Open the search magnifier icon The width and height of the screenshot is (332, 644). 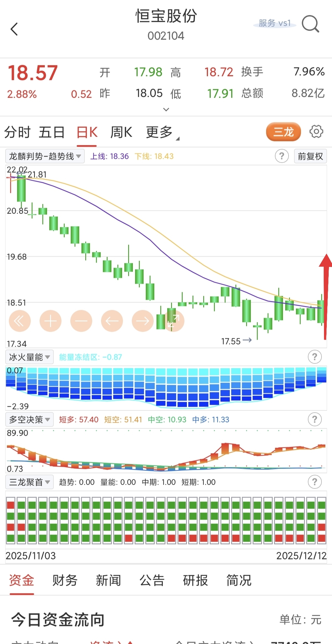click(310, 24)
